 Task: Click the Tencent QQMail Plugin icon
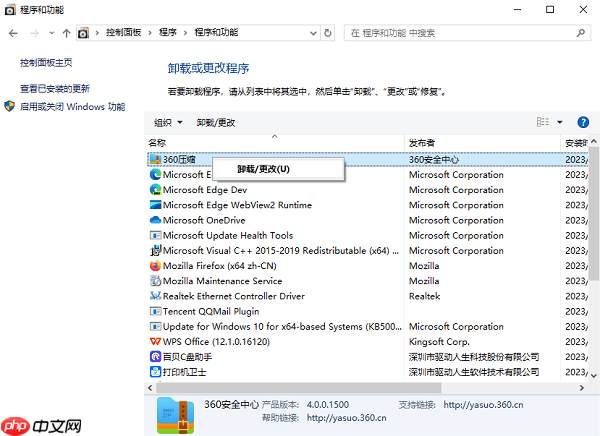[155, 311]
